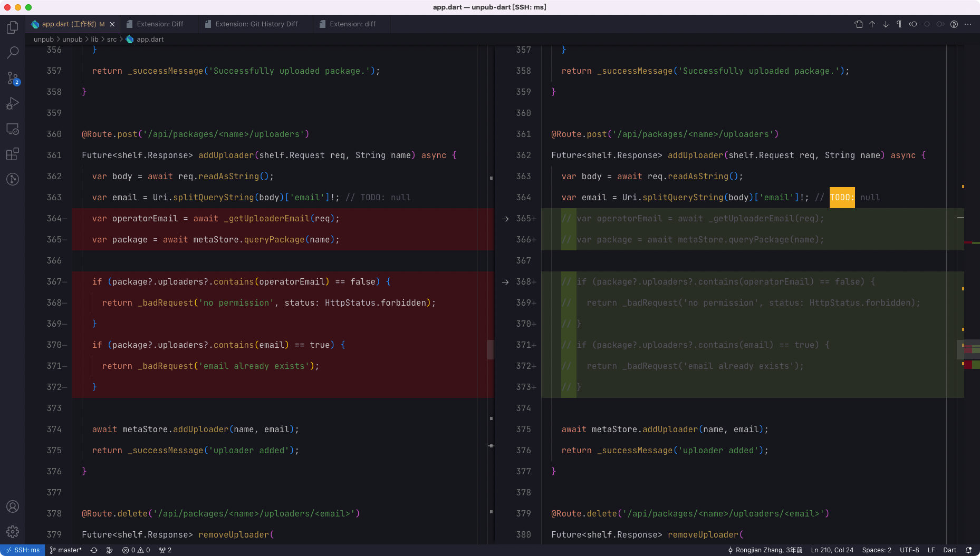
Task: Toggle whitespace display with pilcrow icon
Action: pyautogui.click(x=899, y=24)
